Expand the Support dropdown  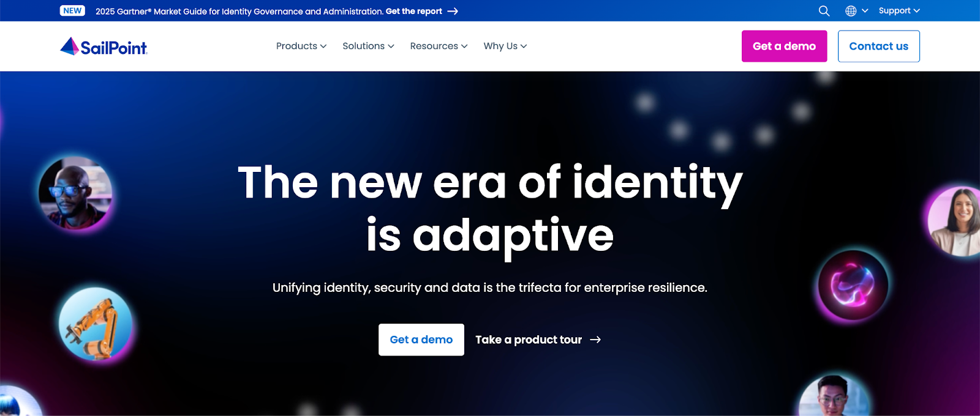899,11
